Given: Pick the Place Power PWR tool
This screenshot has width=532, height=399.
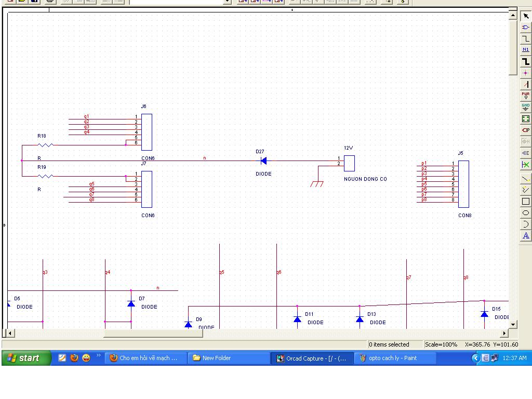Looking at the screenshot, I should (x=526, y=96).
